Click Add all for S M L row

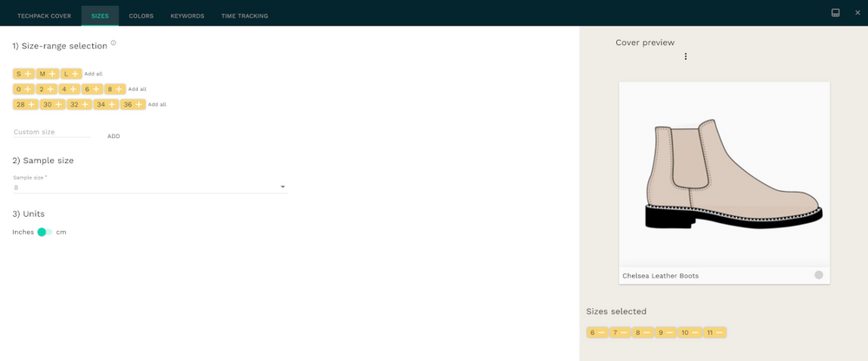click(93, 74)
